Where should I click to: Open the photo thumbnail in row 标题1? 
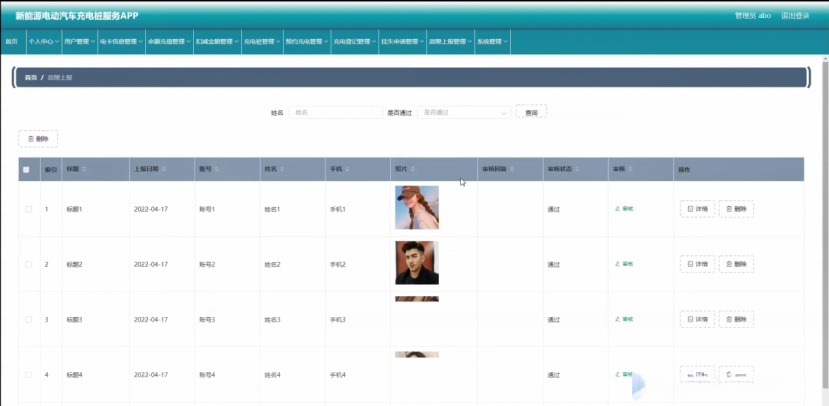pos(417,207)
